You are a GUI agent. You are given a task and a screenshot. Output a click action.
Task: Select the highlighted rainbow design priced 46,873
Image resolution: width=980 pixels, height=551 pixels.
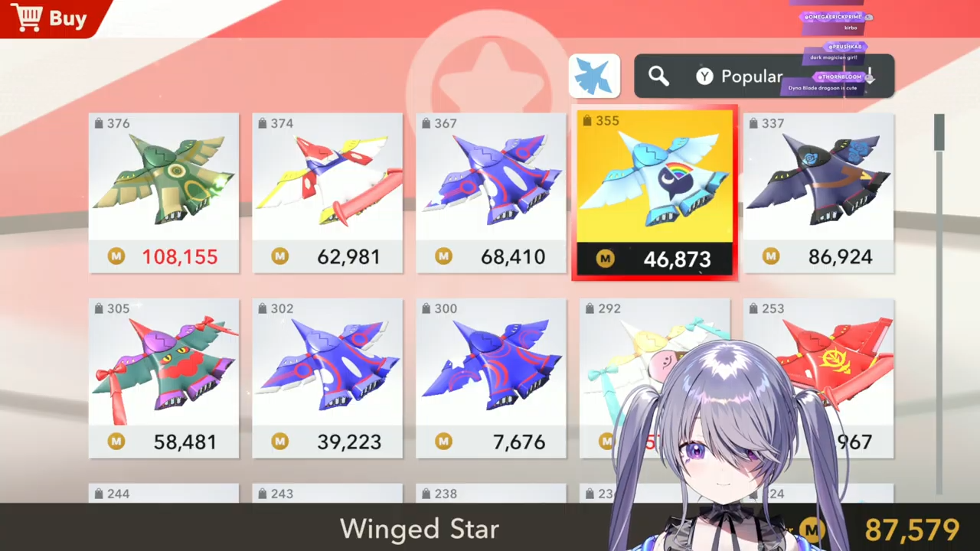click(x=655, y=193)
